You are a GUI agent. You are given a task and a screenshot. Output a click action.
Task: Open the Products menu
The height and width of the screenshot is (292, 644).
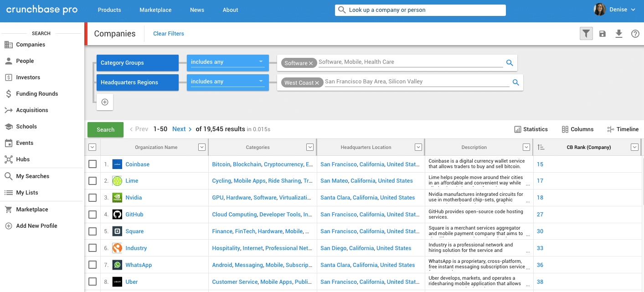point(109,10)
